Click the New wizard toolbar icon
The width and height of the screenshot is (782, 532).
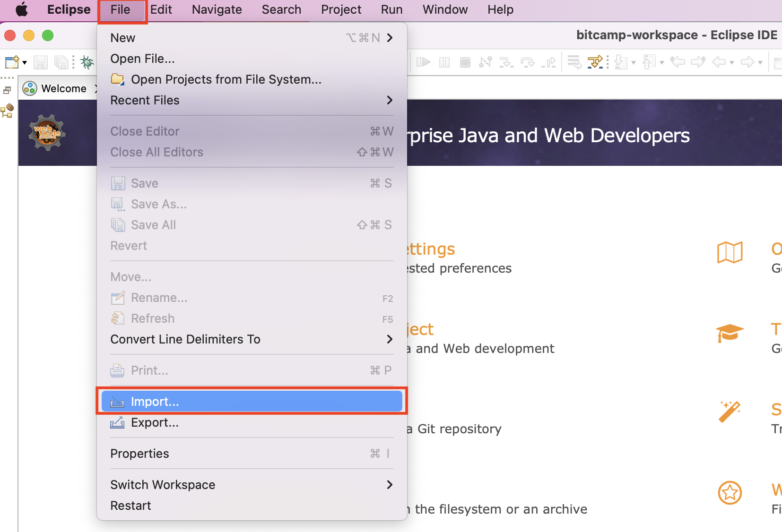pos(11,62)
